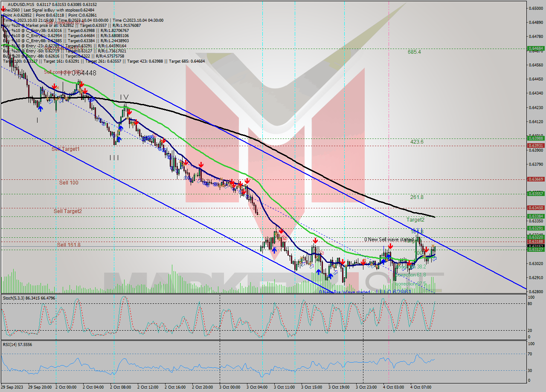Click the '29 Sep 2023' time label
Viewport: 546px width, 392px height.
coord(13,387)
